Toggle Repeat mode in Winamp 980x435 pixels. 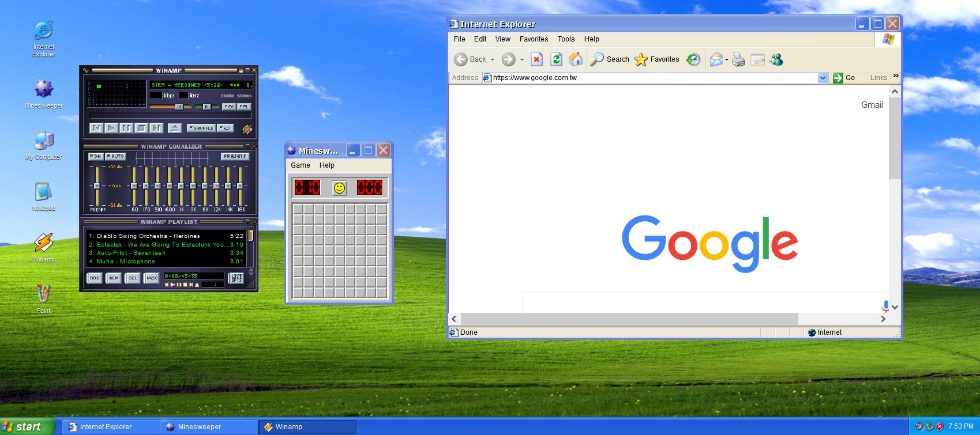pyautogui.click(x=226, y=128)
